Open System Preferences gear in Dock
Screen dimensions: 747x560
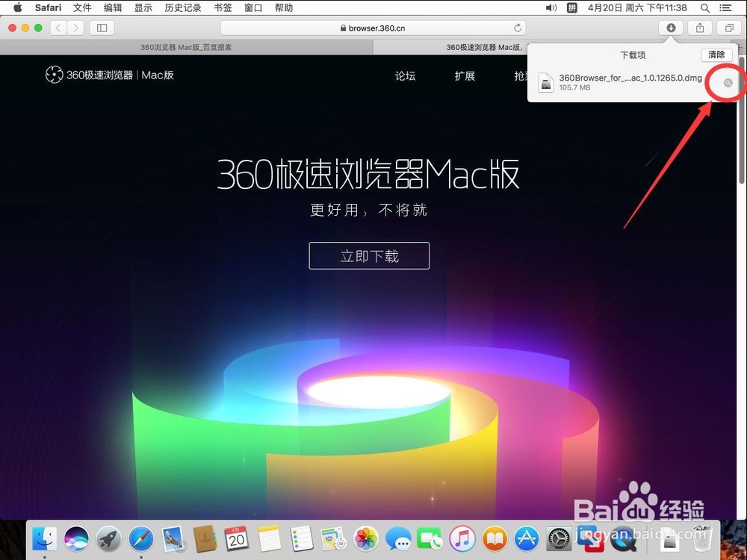(558, 539)
